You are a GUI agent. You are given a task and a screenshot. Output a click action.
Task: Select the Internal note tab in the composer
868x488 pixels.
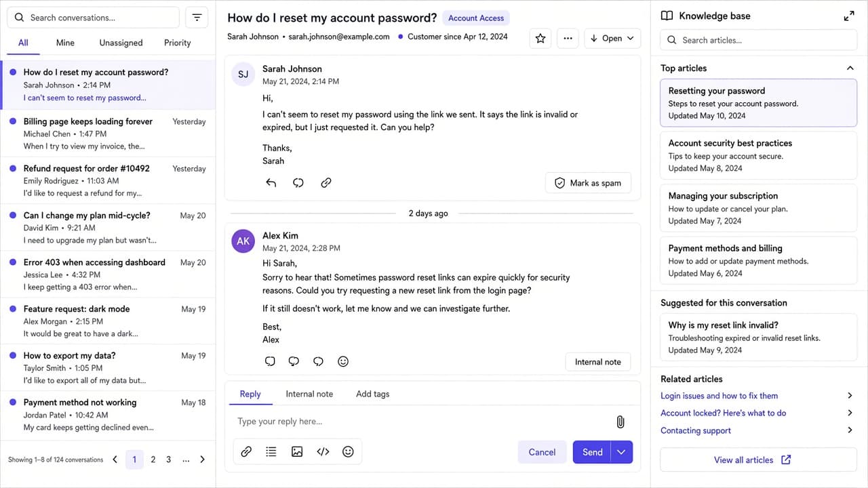tap(309, 394)
